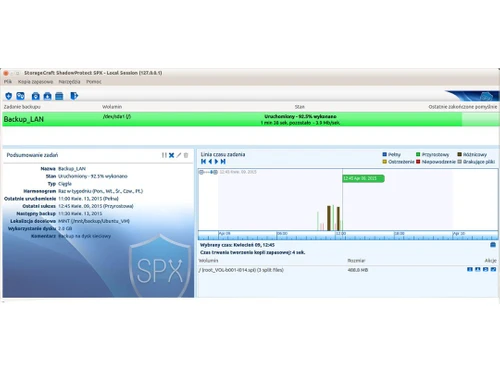This screenshot has width=500, height=375.
Task: Click the blue icon right of Wybrany czas
Action: point(493,245)
